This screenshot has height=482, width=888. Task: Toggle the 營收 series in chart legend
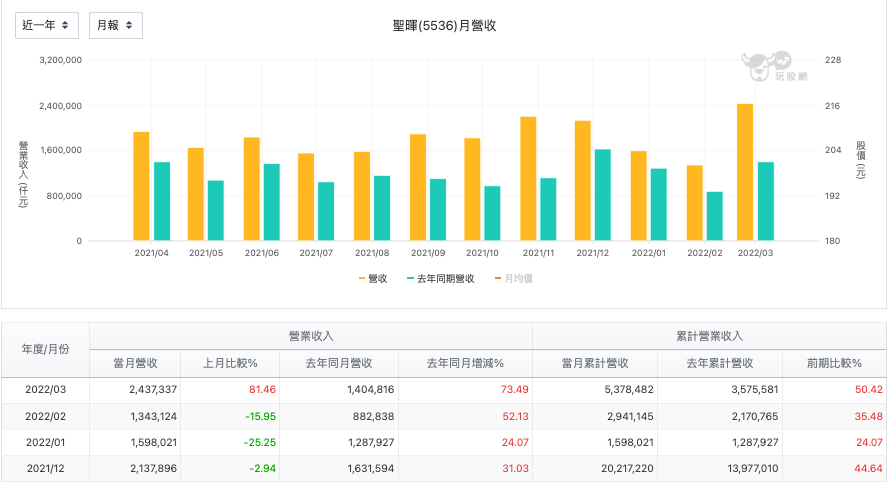[x=373, y=279]
